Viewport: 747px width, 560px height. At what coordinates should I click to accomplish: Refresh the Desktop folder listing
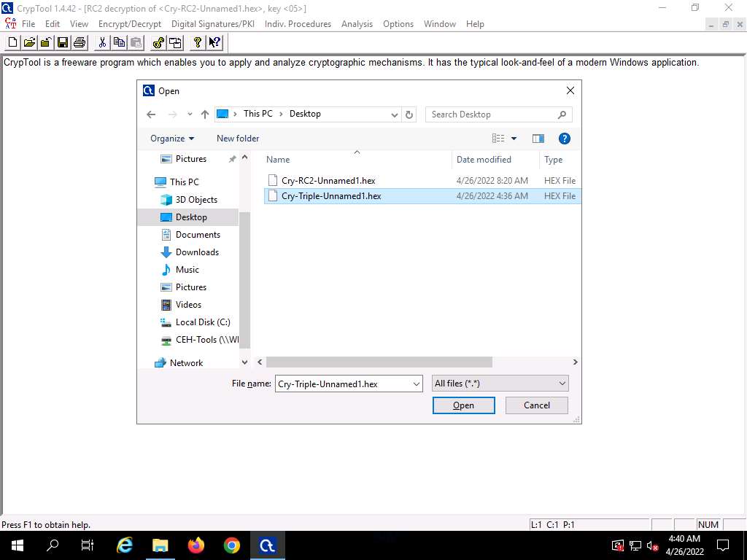pos(409,114)
